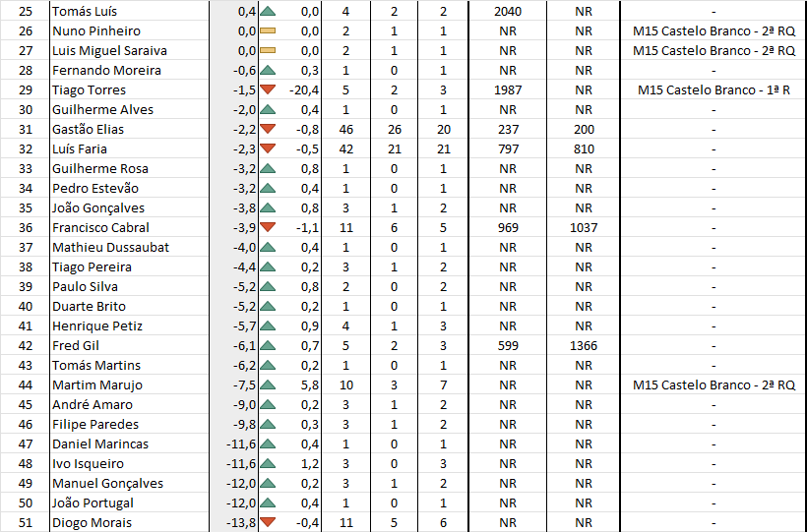807x532 pixels.
Task: Select the name cell Fred Gil
Action: (129, 345)
